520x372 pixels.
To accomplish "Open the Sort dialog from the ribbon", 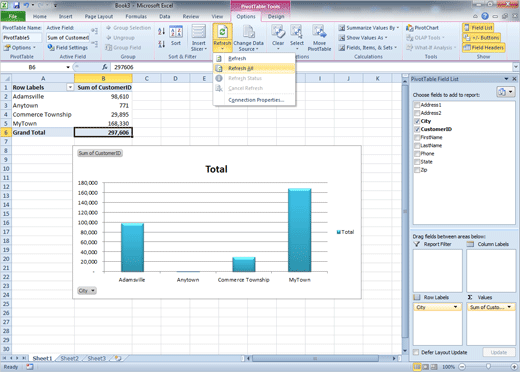I will tap(176, 36).
